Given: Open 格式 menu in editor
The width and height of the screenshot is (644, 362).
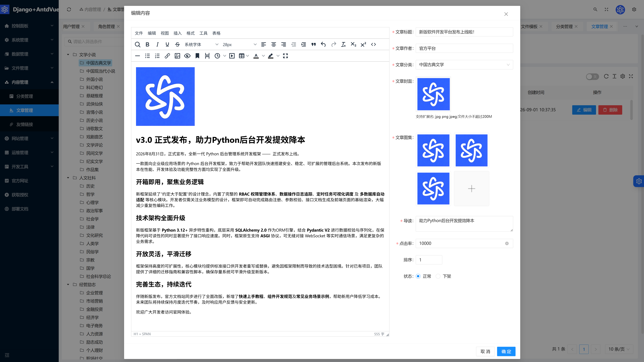Looking at the screenshot, I should tap(191, 33).
